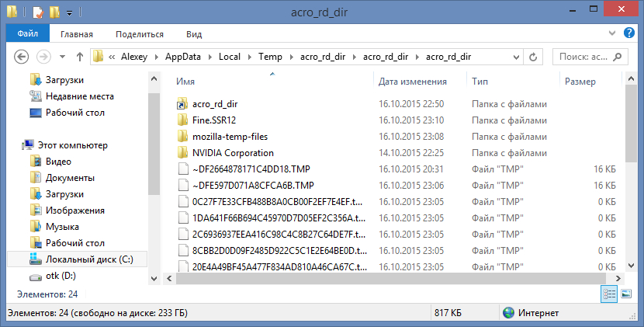Click AppData in the address path
The image size is (644, 327).
183,57
